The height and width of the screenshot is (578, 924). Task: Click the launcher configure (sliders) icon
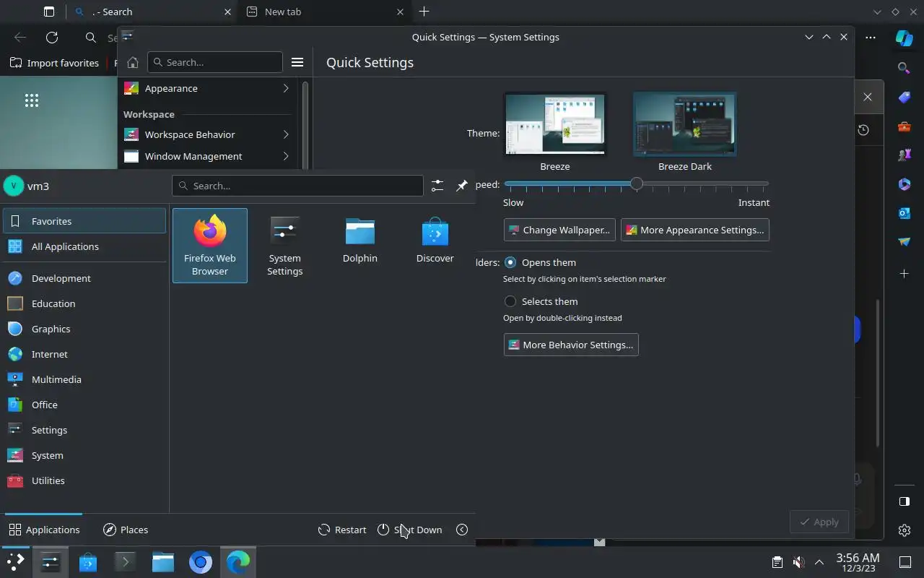coord(437,186)
